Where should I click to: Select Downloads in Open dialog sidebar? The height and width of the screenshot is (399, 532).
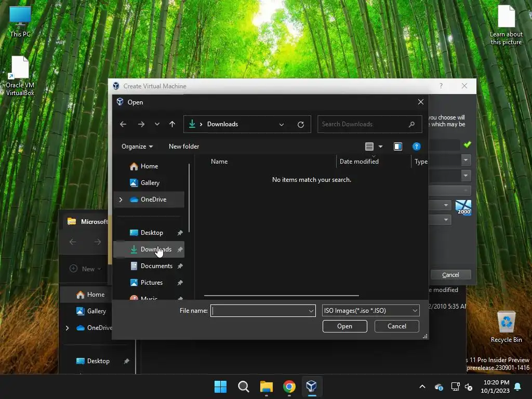tap(149, 249)
